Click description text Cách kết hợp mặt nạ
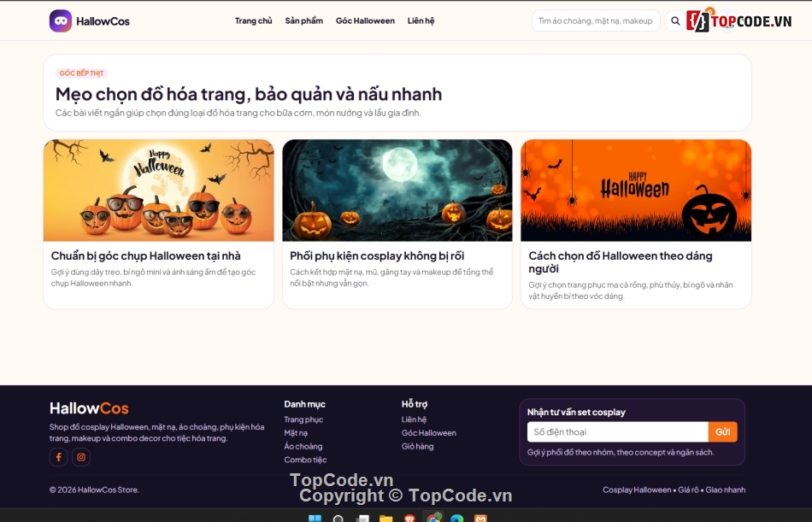Screen dimensions: 812x522 tap(391, 278)
